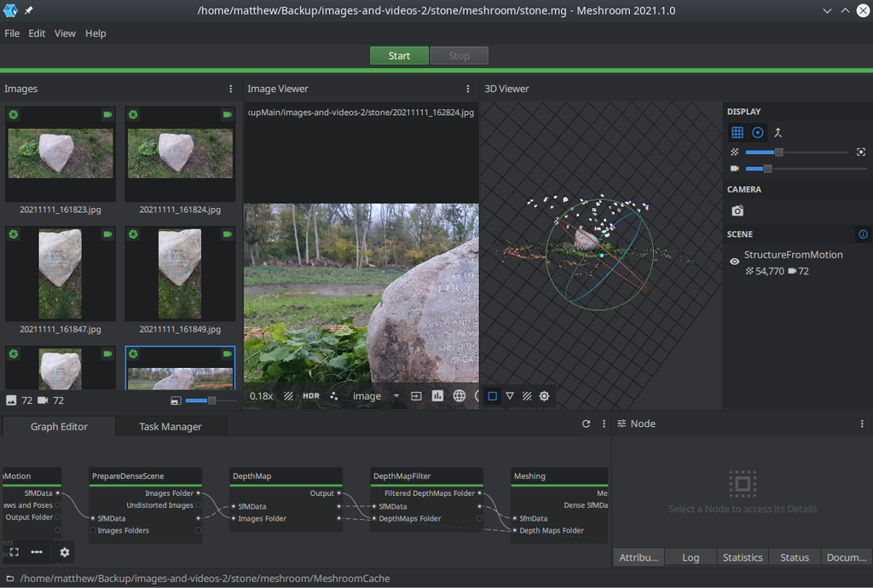Switch to the Task Manager tab

click(171, 427)
